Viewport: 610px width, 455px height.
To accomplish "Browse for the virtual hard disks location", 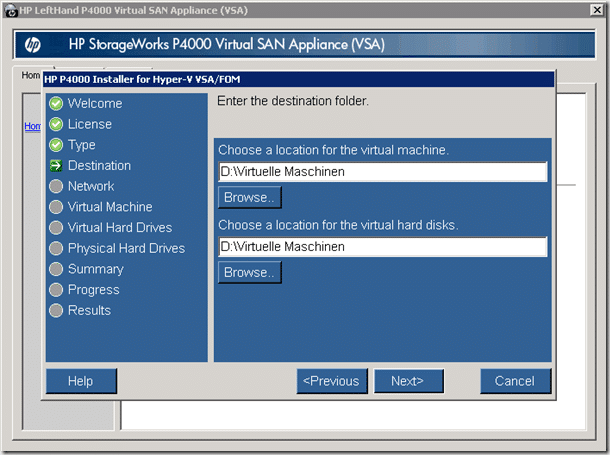I will [250, 273].
